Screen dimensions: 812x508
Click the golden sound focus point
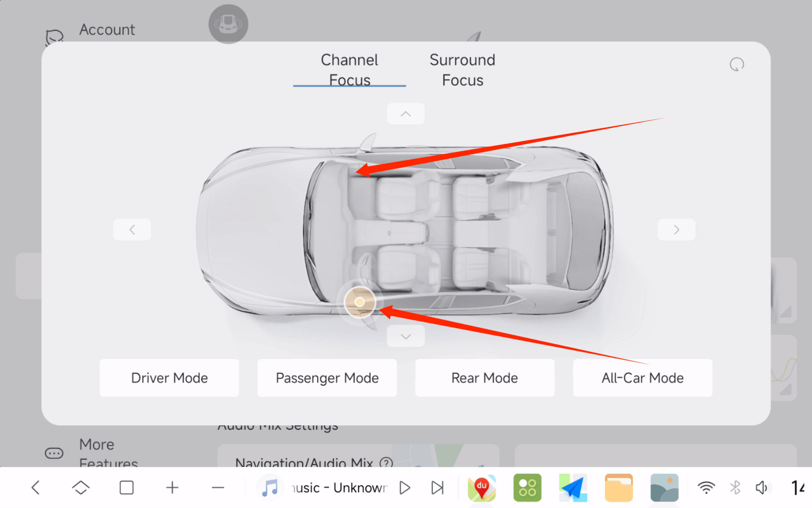coord(359,302)
